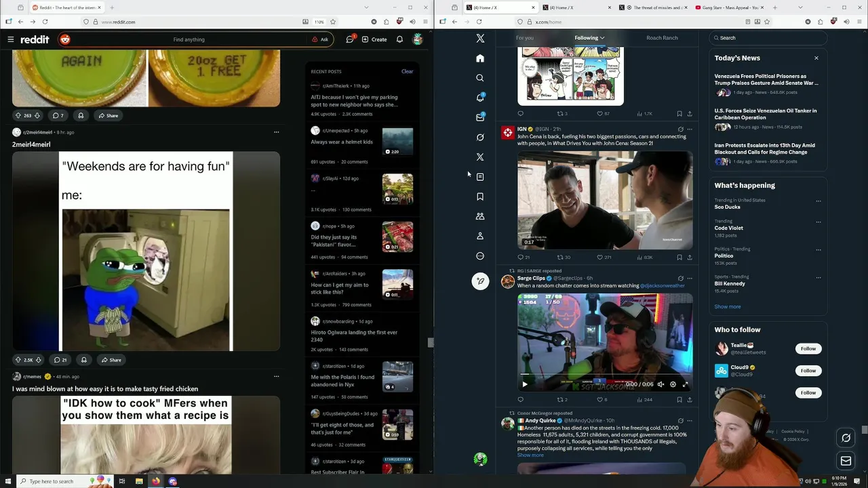Open comments on 2meirl4meirl post (21)

[x=60, y=360]
